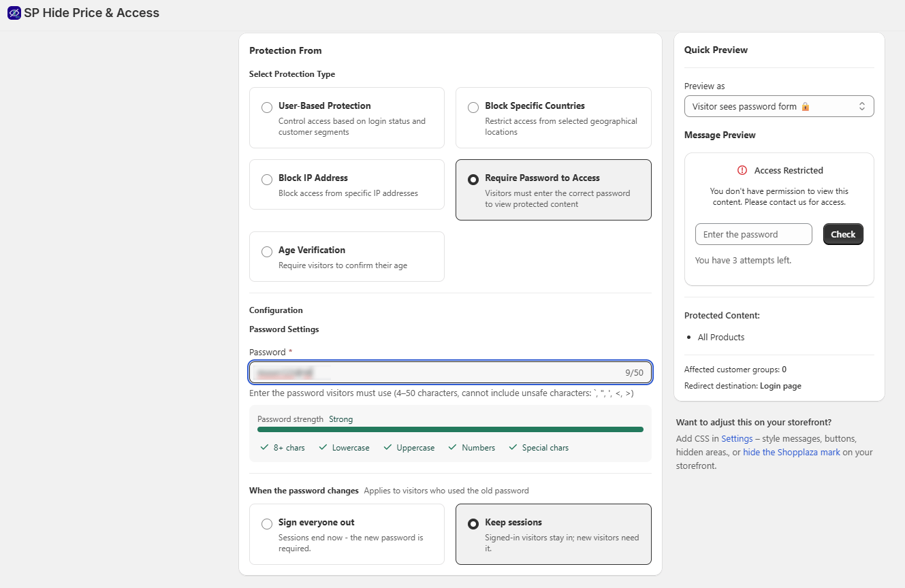Image resolution: width=905 pixels, height=588 pixels.
Task: Click the Quick Preview heading
Action: tap(716, 50)
